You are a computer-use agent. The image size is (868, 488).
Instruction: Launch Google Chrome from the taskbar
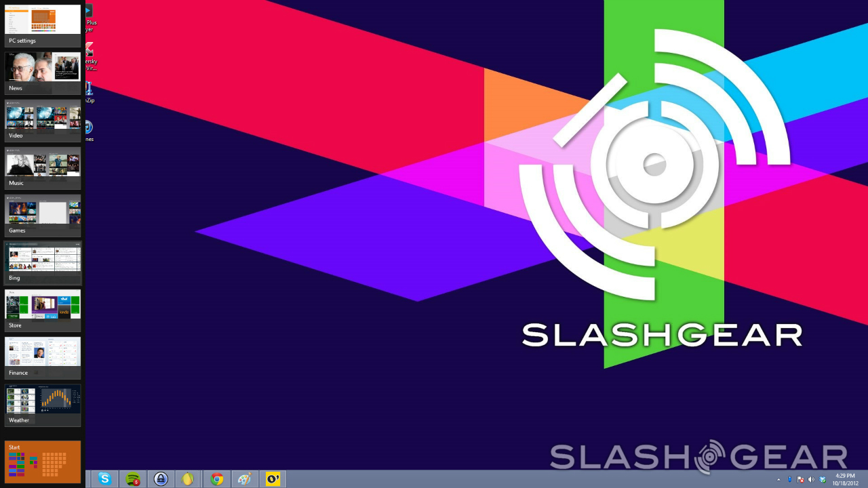217,479
